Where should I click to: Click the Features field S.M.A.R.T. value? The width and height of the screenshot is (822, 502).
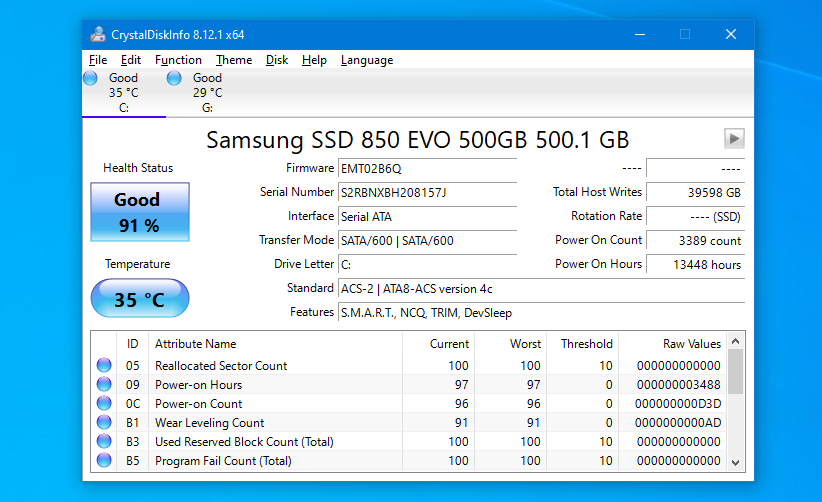542,313
